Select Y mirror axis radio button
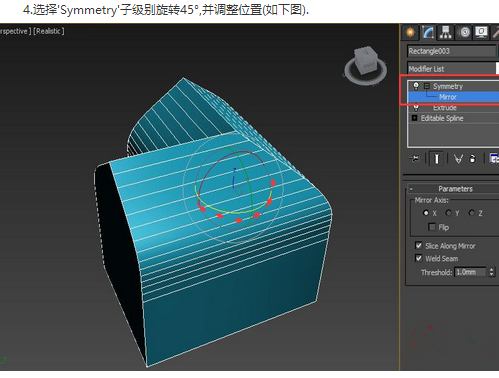The width and height of the screenshot is (499, 378). 448,213
